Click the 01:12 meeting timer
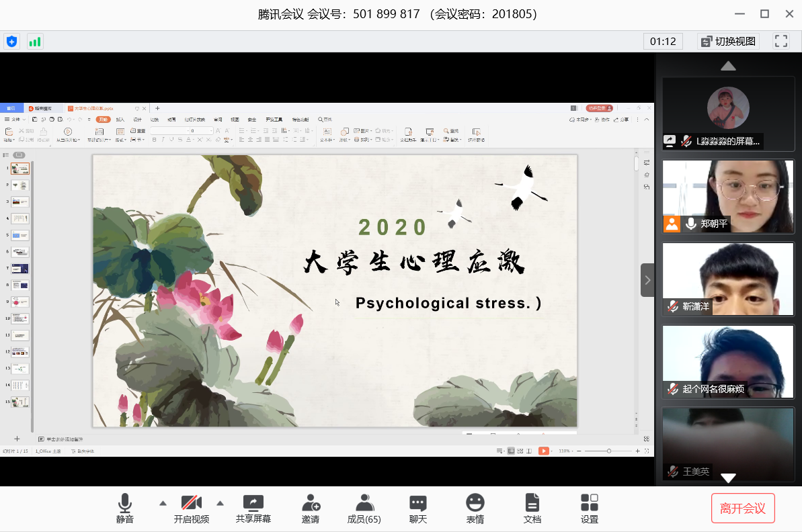Screen dimensions: 802x532 (663, 42)
